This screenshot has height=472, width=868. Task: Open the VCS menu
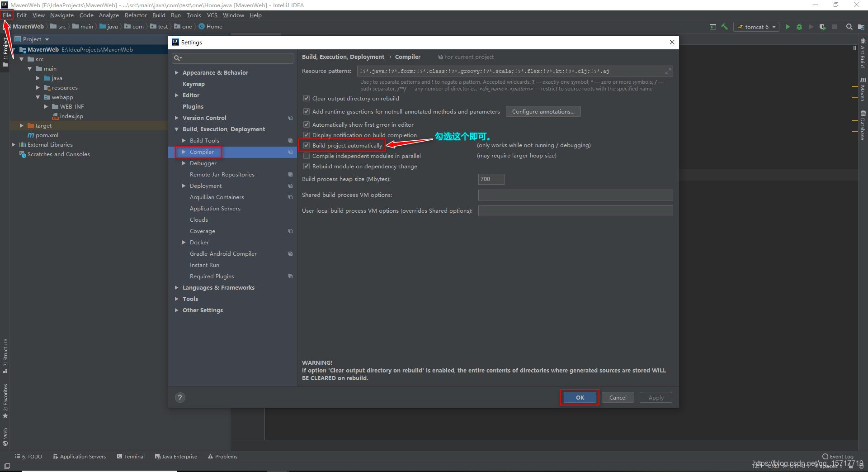point(212,15)
